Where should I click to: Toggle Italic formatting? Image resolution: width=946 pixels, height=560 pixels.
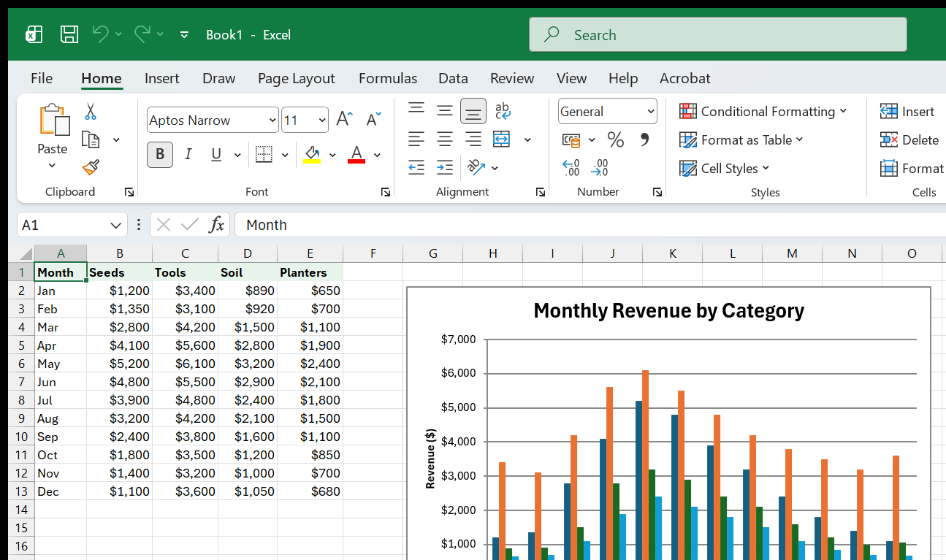tap(188, 155)
